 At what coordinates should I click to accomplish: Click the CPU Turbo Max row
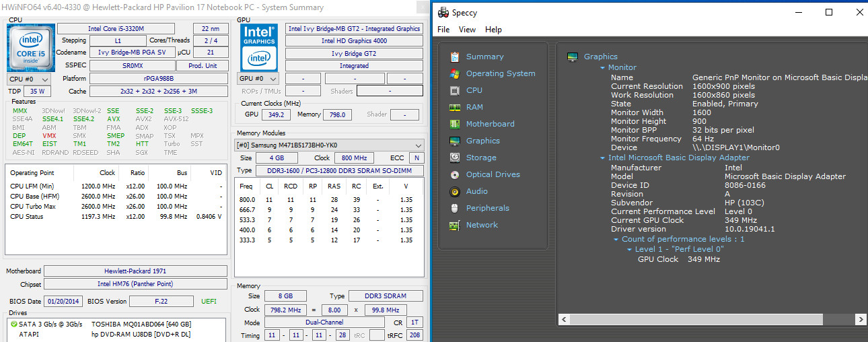point(116,207)
